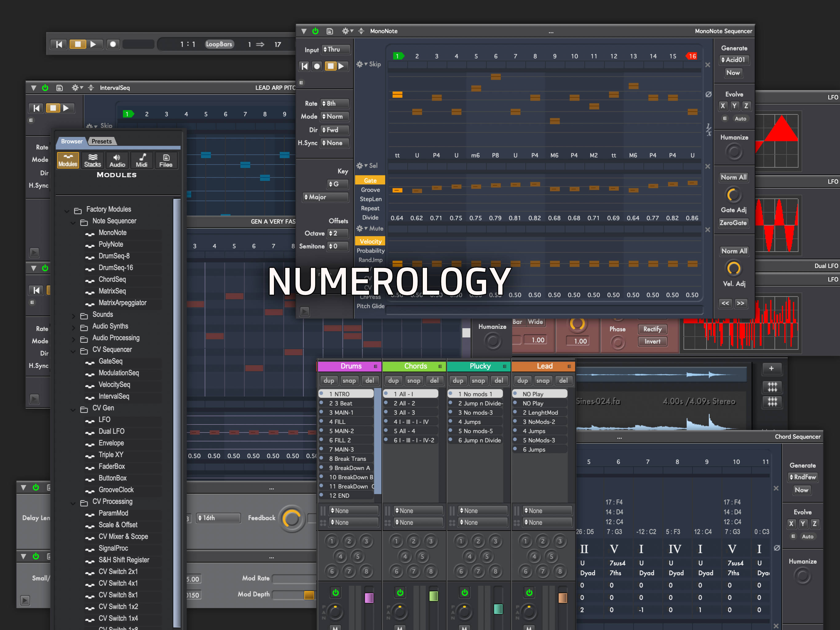Adjust Vel. Adj knob
This screenshot has width=840, height=630.
[x=733, y=269]
